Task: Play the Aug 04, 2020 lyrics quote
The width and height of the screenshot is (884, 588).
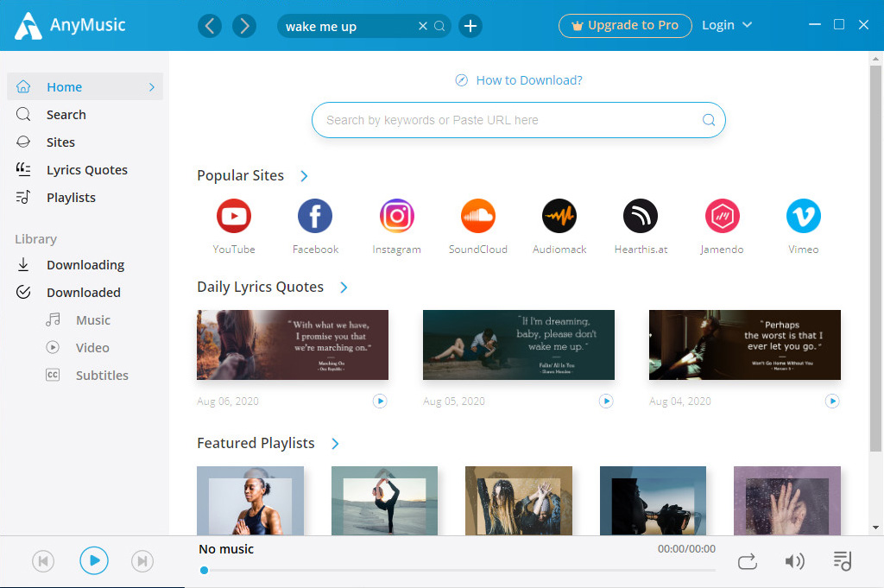Action: (x=832, y=401)
